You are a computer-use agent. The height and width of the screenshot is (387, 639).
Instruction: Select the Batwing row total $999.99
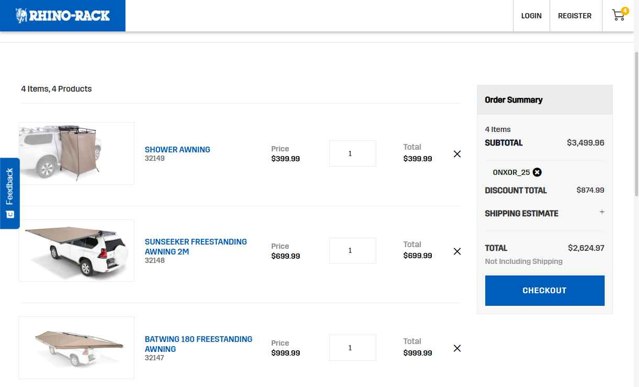coord(418,353)
